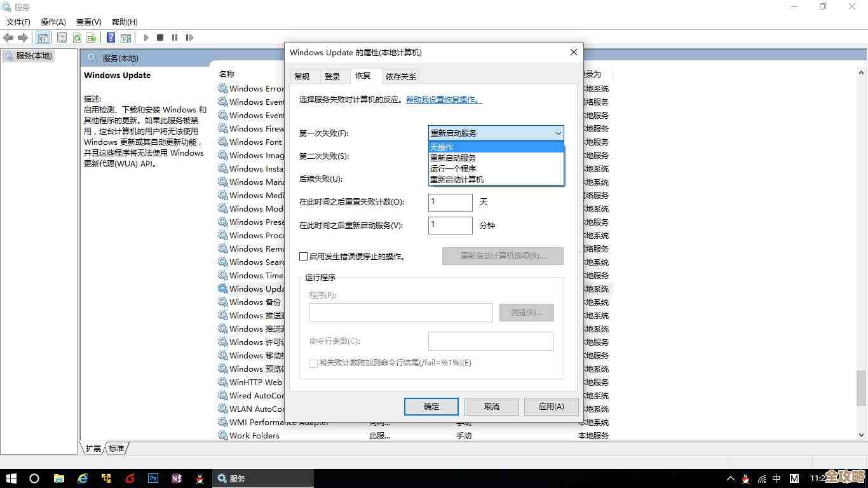
Task: Refresh the services list
Action: tap(77, 37)
